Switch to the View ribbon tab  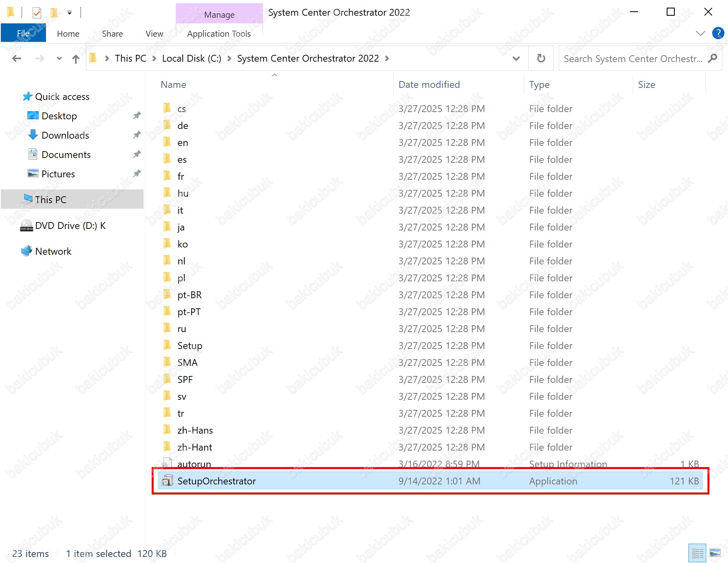click(154, 33)
